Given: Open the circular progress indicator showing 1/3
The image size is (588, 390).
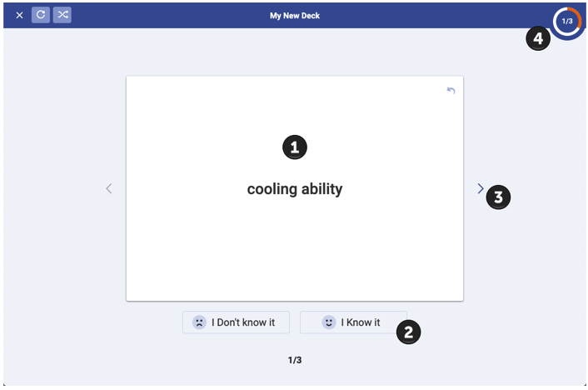Looking at the screenshot, I should coord(567,22).
